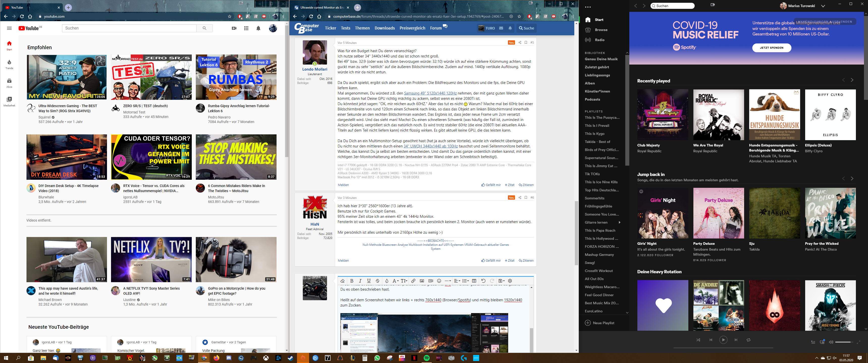Open Spotify's play queue icon
Image resolution: width=868 pixels, height=363 pixels.
pos(813,342)
